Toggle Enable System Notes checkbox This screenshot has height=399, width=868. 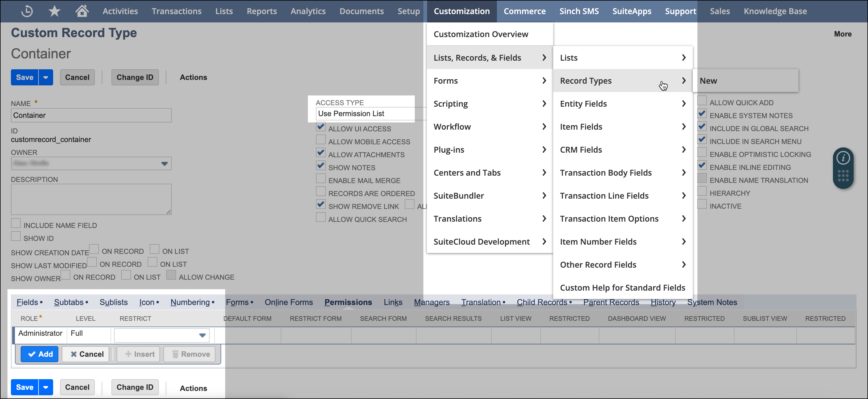(702, 114)
